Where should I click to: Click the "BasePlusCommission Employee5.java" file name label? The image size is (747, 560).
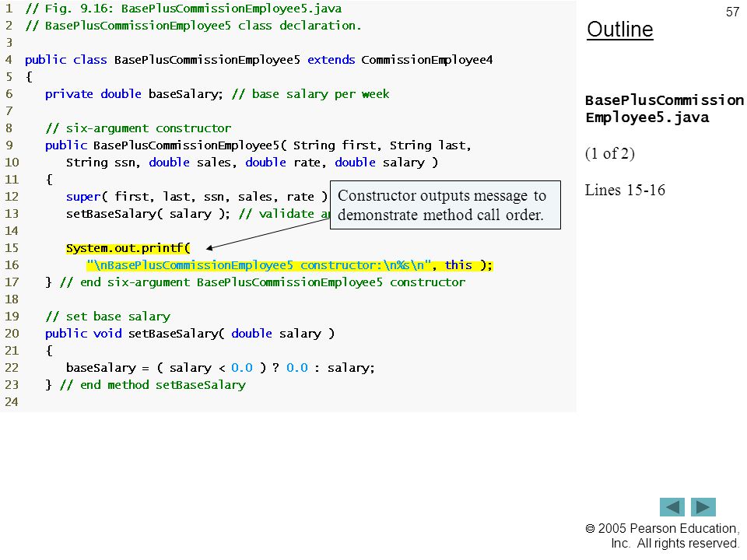[x=664, y=109]
